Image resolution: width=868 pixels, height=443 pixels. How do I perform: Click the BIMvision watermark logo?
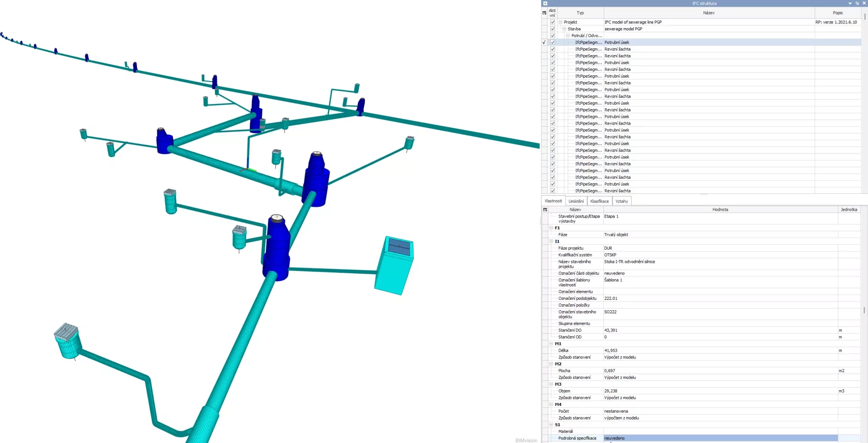click(x=526, y=440)
